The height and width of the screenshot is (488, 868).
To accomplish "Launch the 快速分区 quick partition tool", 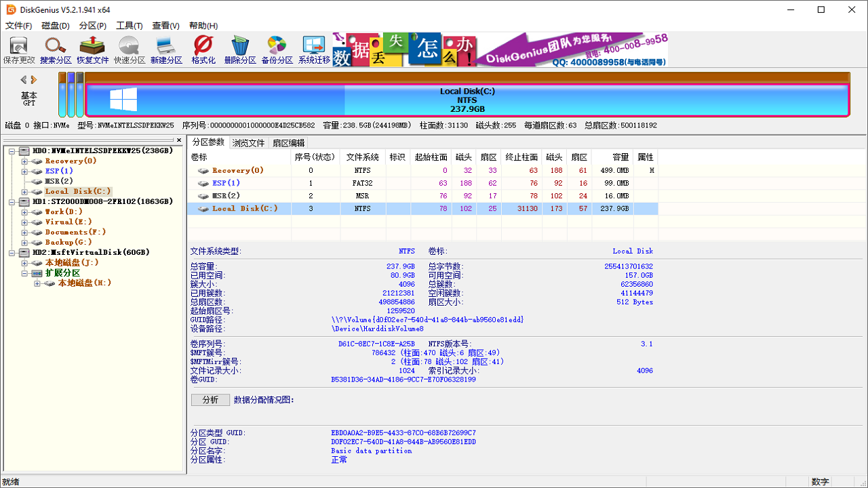I will click(129, 48).
